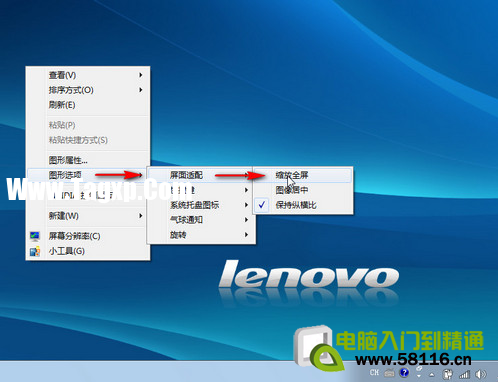
Task: Open 系统托盘图标 submenu
Action: [201, 205]
